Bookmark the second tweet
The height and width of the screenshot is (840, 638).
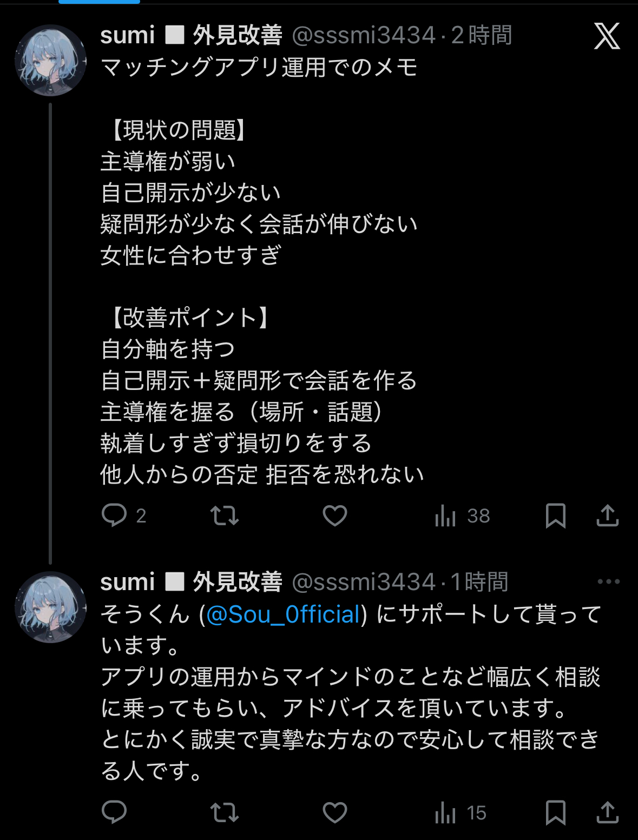tap(555, 812)
